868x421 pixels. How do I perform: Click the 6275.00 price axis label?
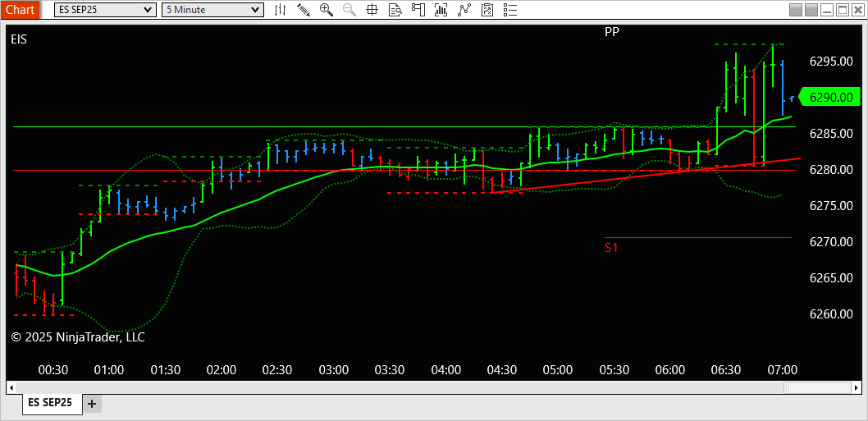tap(831, 205)
